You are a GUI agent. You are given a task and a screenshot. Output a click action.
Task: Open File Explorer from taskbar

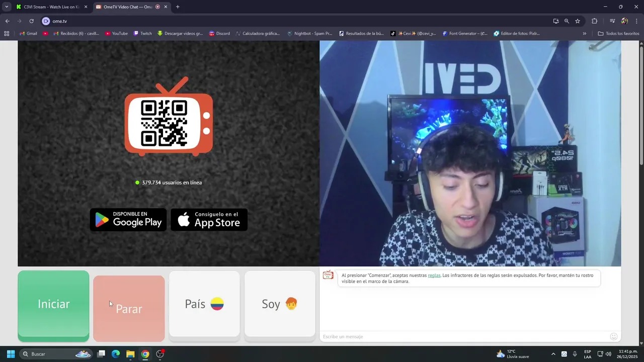130,354
